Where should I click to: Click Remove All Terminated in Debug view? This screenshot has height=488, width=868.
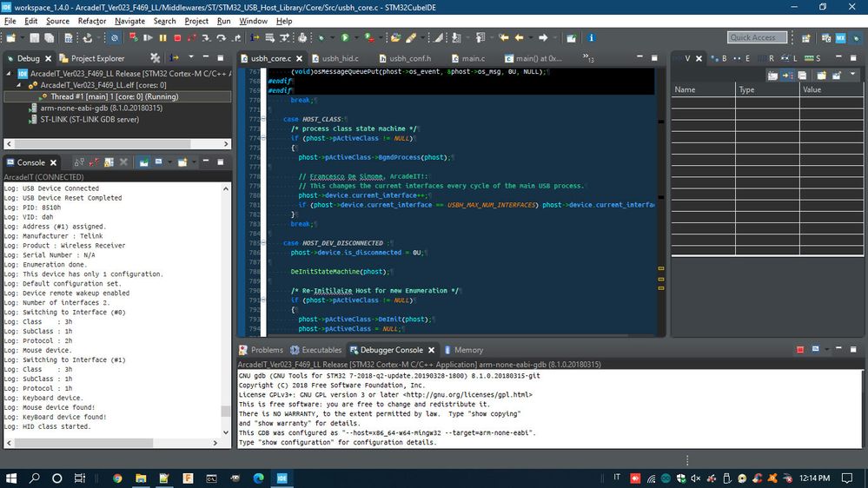pos(155,57)
